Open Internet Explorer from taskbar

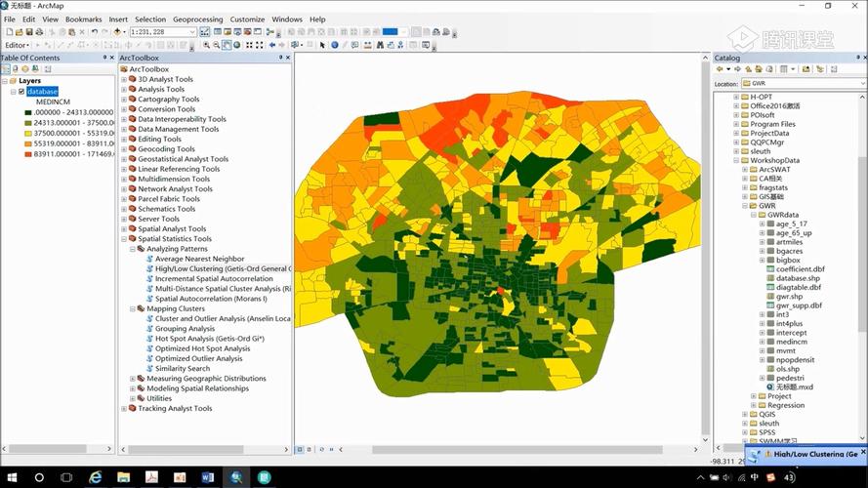[96, 477]
